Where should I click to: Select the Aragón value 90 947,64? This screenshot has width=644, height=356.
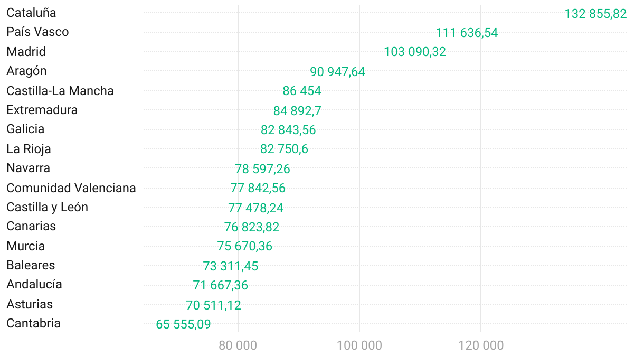[x=337, y=72]
